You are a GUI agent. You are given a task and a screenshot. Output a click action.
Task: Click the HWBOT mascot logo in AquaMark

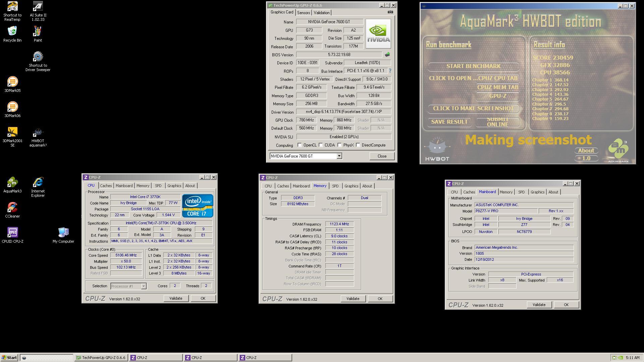point(437,149)
